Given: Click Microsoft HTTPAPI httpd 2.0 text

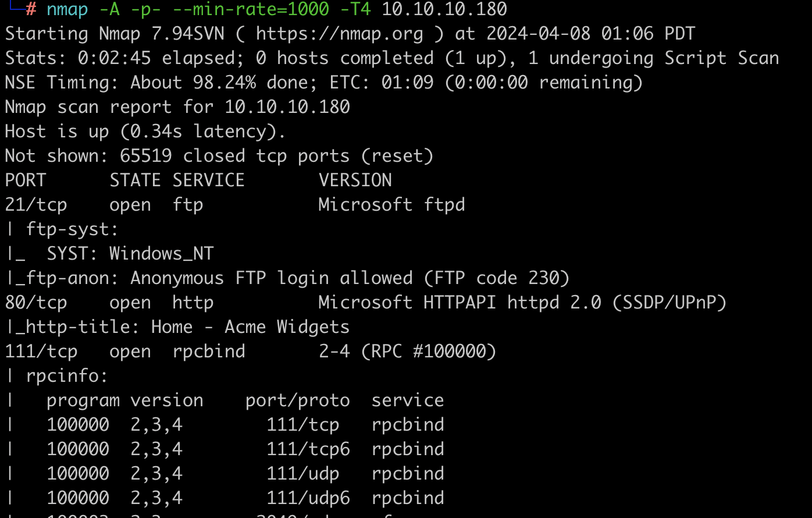Looking at the screenshot, I should [460, 303].
